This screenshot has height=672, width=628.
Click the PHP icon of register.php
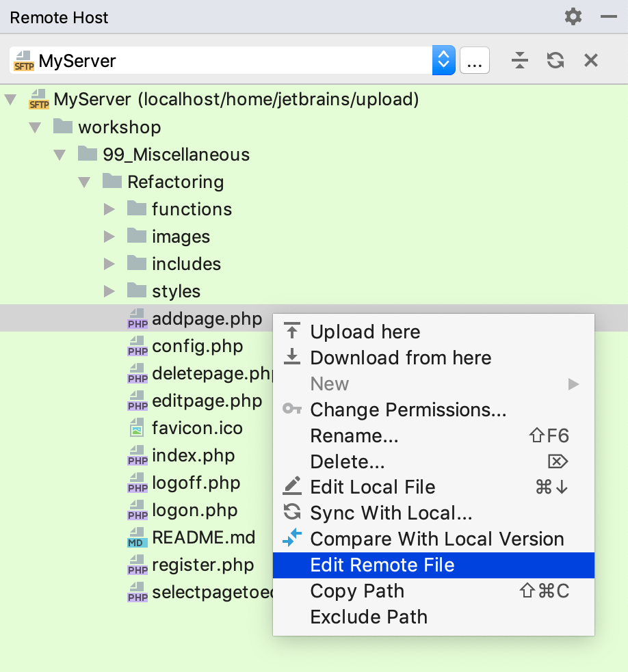[138, 565]
